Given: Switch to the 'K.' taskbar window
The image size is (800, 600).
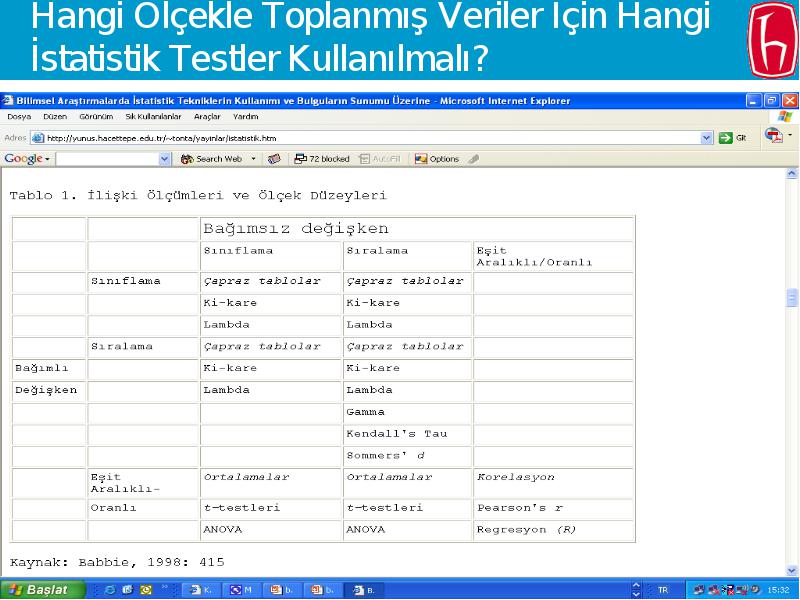Looking at the screenshot, I should click(x=201, y=590).
